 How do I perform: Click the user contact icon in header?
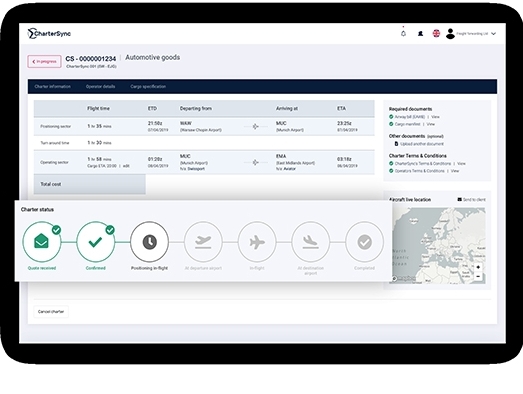pos(420,33)
